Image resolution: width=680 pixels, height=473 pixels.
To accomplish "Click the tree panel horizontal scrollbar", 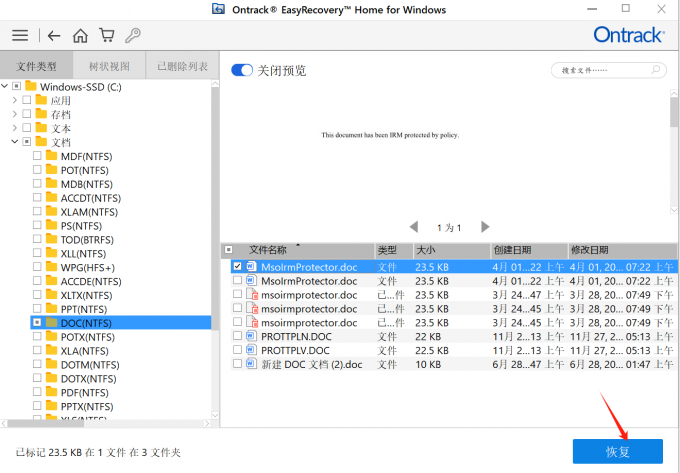I will click(x=46, y=423).
